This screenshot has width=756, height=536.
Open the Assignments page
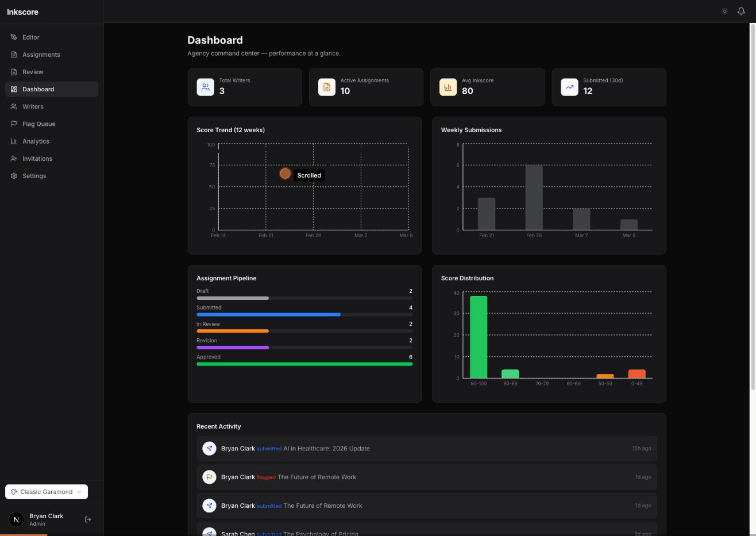click(x=41, y=55)
